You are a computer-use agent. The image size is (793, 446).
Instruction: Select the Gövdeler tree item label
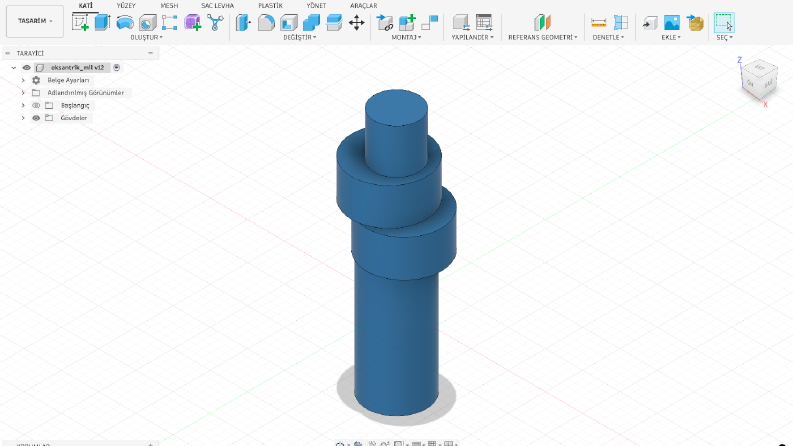tap(74, 118)
